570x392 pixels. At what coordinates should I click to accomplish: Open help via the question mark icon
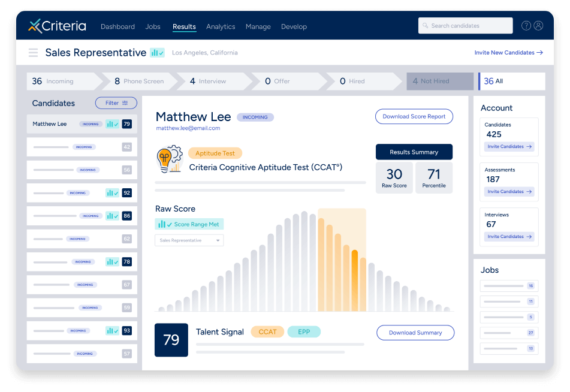coord(526,25)
